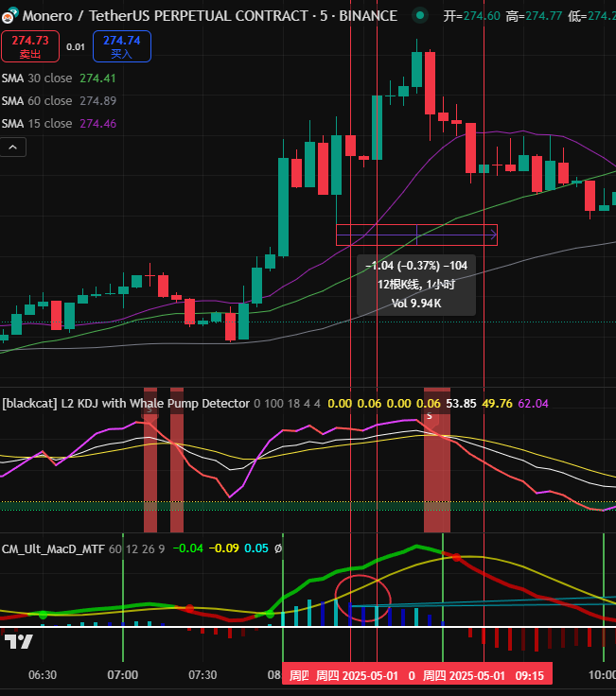
Task: Click the green market status dot
Action: click(420, 16)
